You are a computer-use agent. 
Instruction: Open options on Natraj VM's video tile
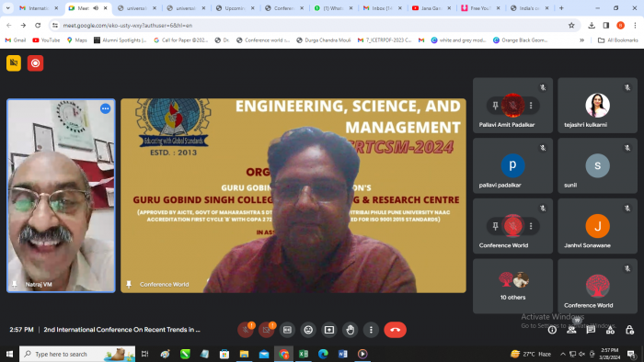point(106,108)
